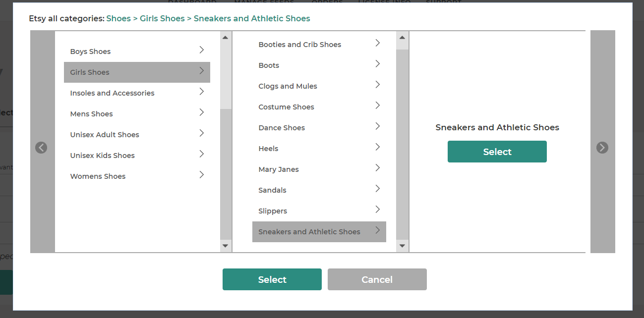Expand the Girls Shoes chevron
This screenshot has height=318, width=644.
tap(202, 71)
